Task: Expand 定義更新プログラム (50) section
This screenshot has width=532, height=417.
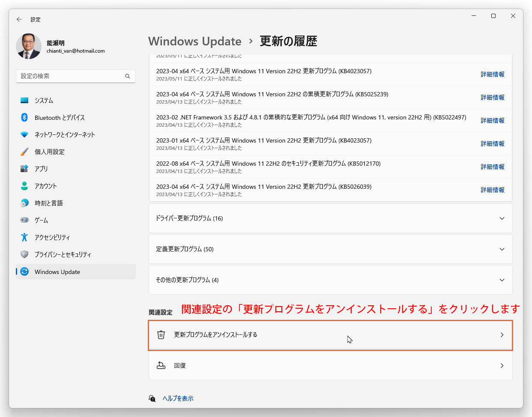Action: click(x=330, y=249)
